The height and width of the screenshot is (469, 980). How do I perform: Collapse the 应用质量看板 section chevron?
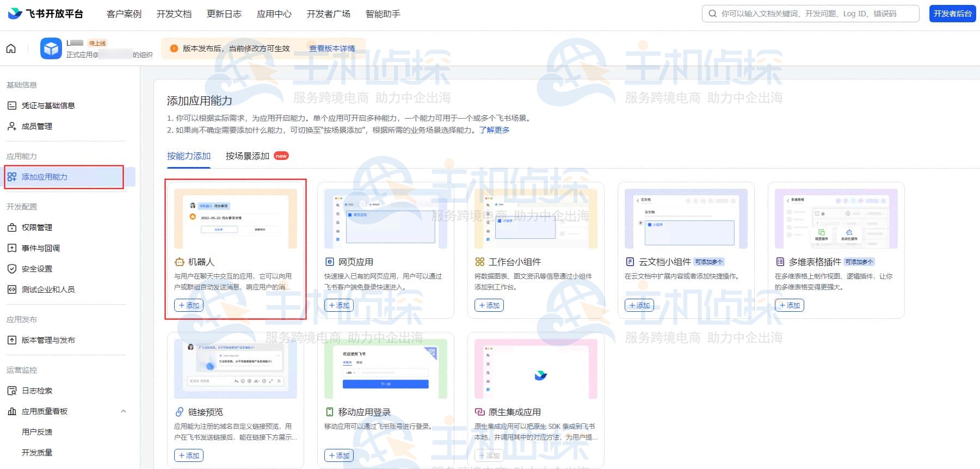coord(124,411)
